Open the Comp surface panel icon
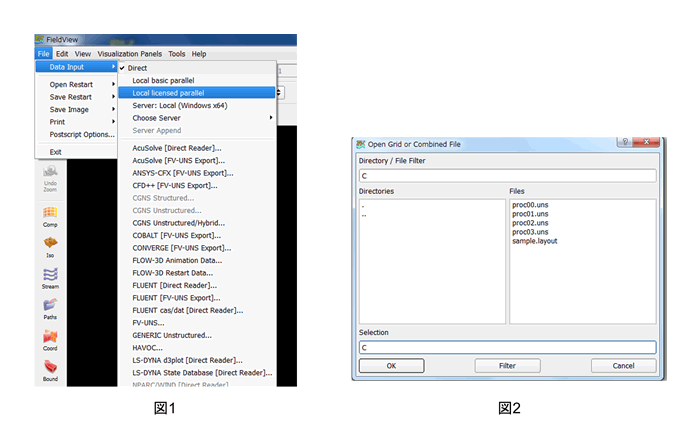Viewport: 700px width, 440px height. pos(50,215)
